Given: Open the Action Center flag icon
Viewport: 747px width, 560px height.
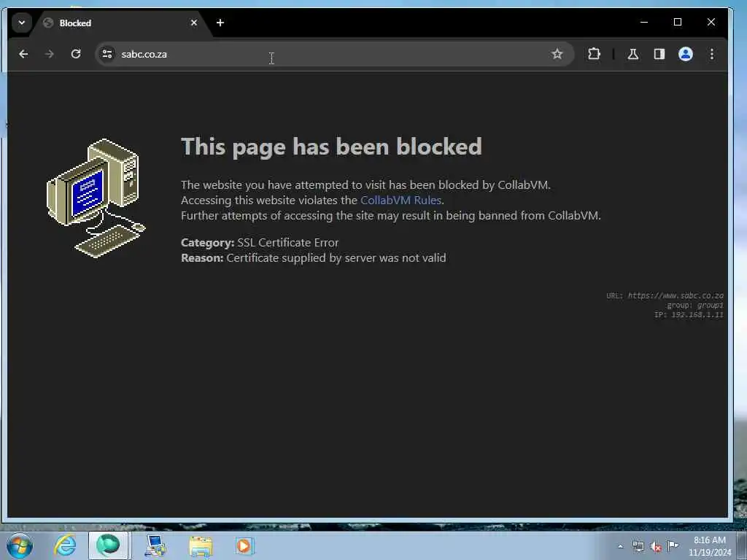Looking at the screenshot, I should coord(673,546).
